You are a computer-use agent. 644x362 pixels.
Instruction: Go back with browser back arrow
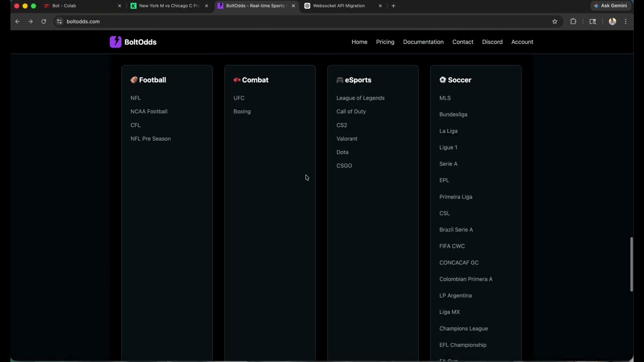(17, 22)
